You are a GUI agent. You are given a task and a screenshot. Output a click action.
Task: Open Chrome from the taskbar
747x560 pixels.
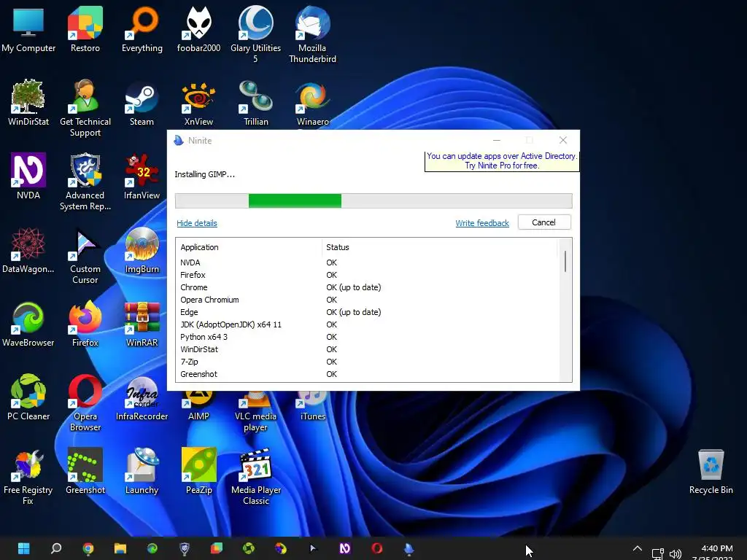[x=88, y=548]
